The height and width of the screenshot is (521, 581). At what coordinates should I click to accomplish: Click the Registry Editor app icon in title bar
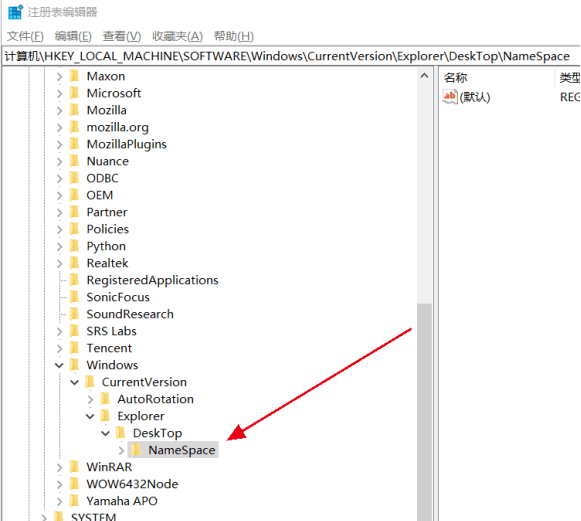15,12
